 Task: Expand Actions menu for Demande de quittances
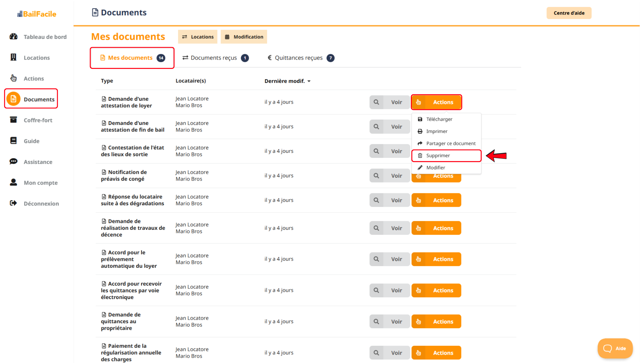436,321
